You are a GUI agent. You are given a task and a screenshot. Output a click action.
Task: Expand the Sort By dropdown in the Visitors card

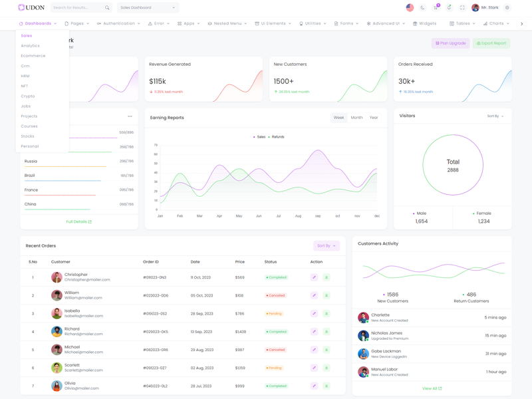(x=495, y=116)
